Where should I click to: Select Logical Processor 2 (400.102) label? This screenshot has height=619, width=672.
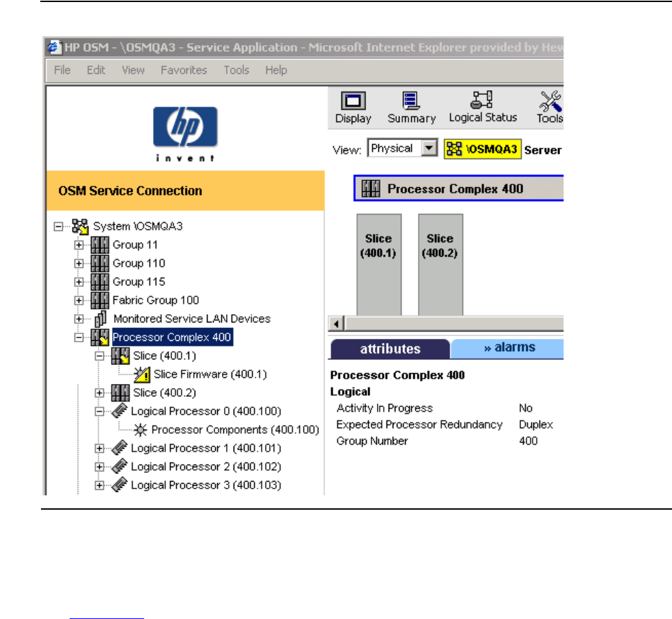coord(206,467)
